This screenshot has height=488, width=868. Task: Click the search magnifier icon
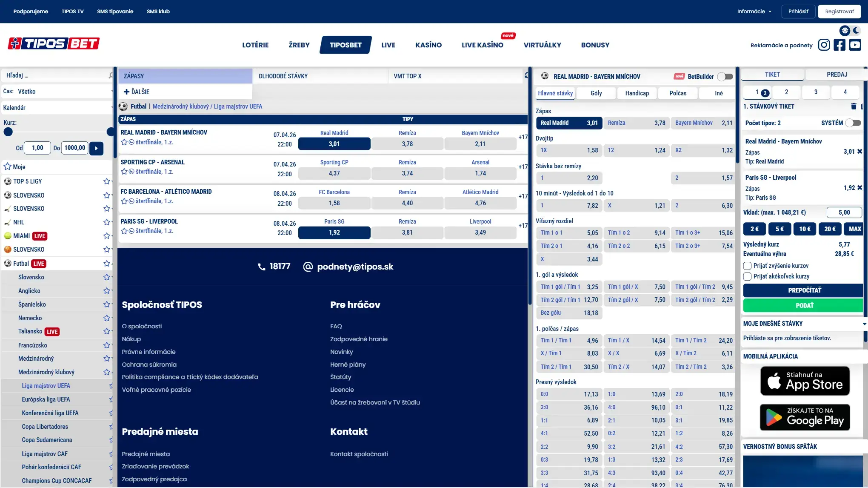coord(110,75)
